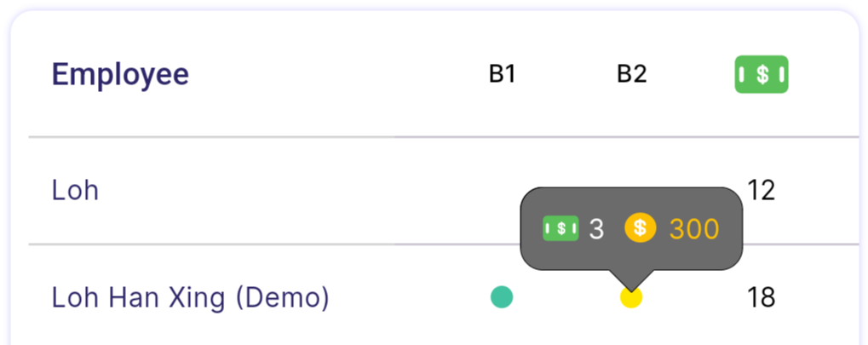Image resolution: width=868 pixels, height=345 pixels.
Task: Click the cash amount 3 in tooltip
Action: tap(596, 228)
